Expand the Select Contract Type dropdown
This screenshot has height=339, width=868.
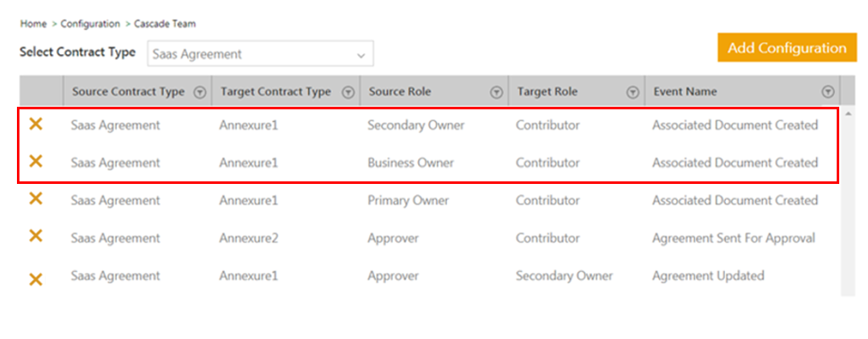pyautogui.click(x=362, y=54)
